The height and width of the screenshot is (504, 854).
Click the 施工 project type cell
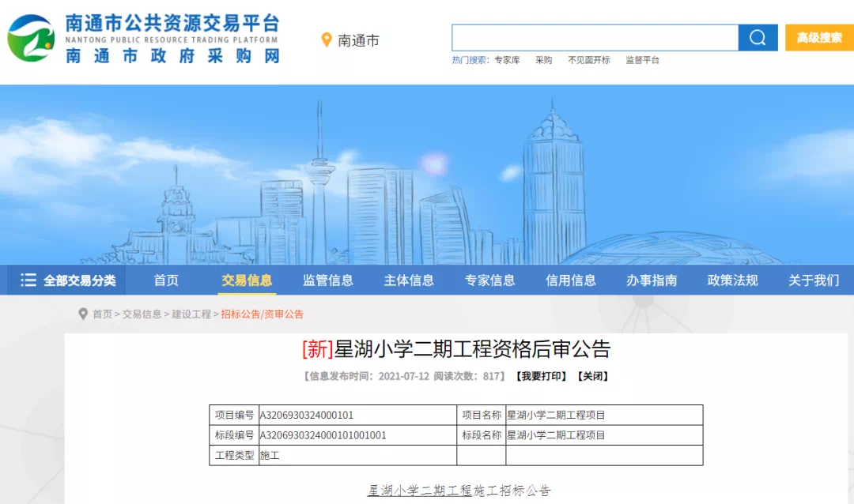[x=357, y=455]
